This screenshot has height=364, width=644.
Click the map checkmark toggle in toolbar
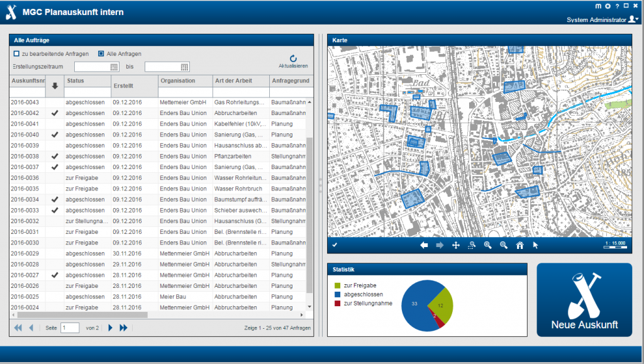(335, 245)
